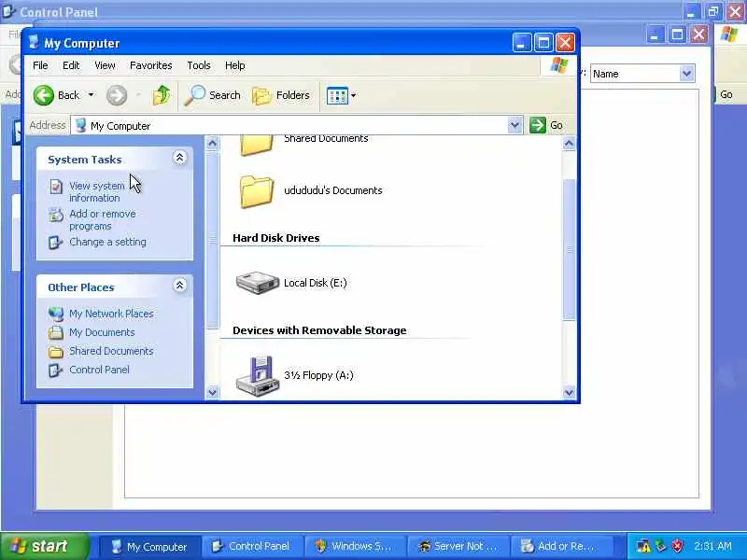Click the file list scroll up arrow
This screenshot has height=560, width=747.
click(x=569, y=143)
